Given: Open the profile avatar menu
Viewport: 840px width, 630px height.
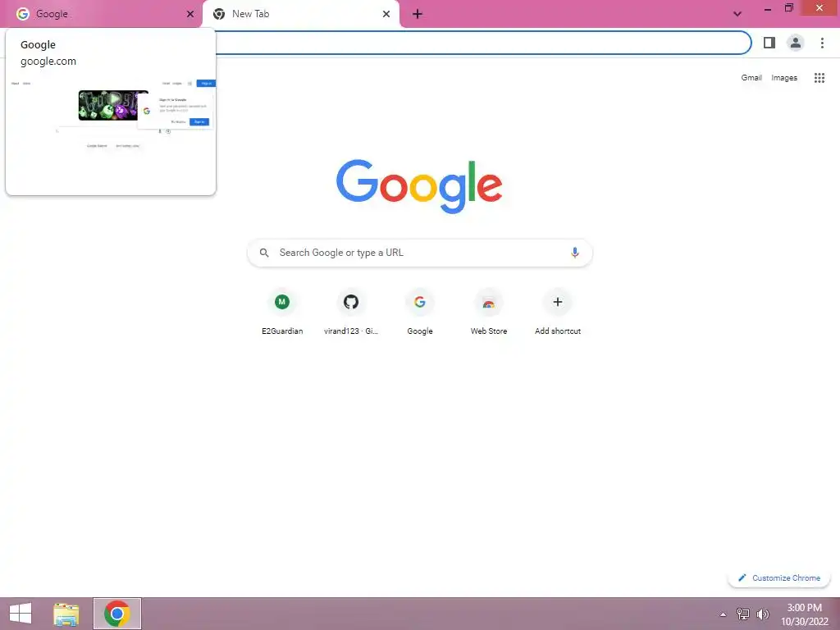Looking at the screenshot, I should point(796,43).
